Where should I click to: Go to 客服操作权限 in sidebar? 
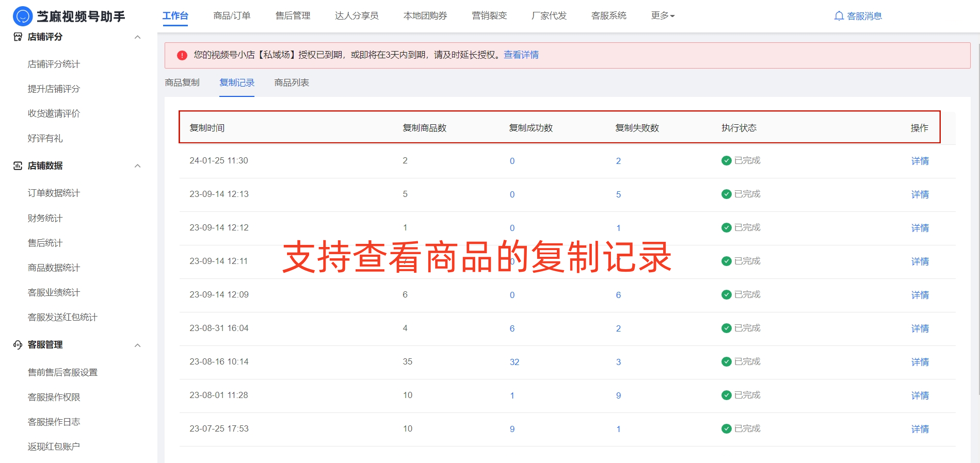tap(54, 397)
